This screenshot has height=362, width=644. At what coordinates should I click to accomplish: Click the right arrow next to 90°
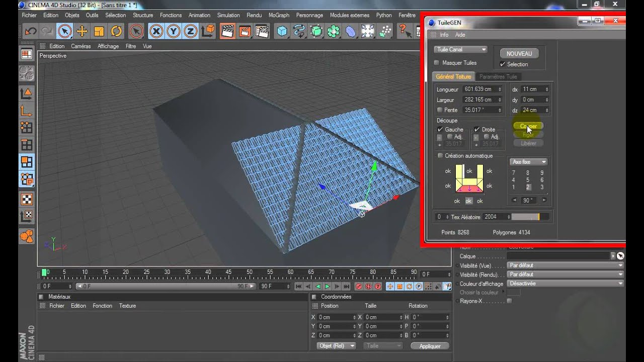click(x=544, y=200)
